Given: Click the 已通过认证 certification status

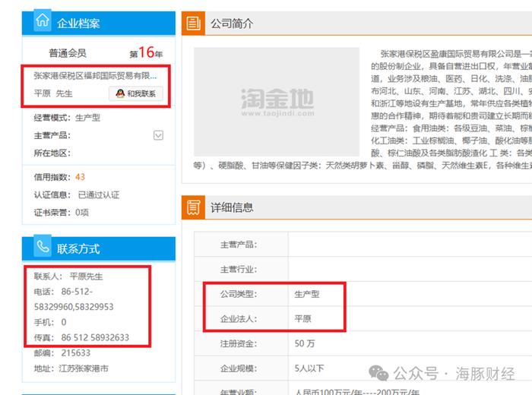Looking at the screenshot, I should pos(99,195).
